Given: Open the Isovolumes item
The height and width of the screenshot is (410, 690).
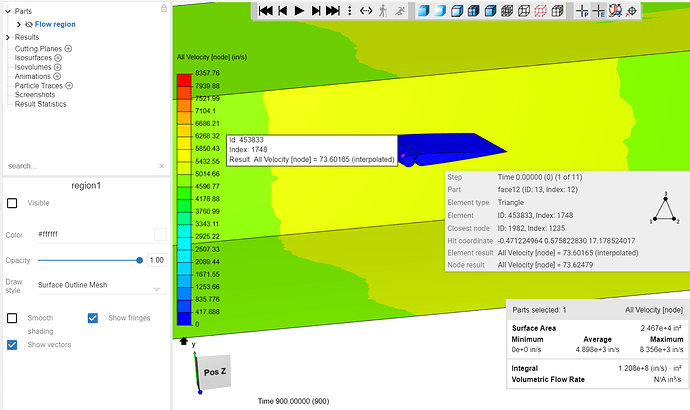Looking at the screenshot, I should 33,67.
